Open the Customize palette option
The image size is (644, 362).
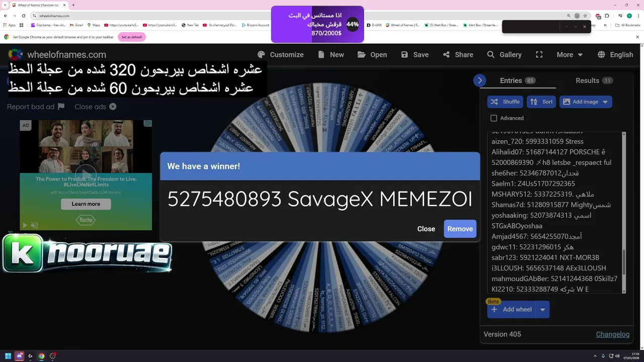tap(280, 54)
